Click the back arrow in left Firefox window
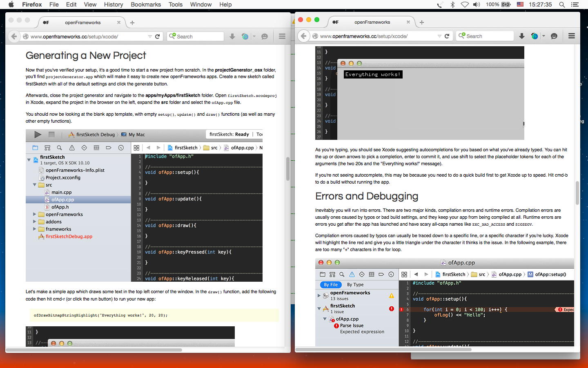Screen dimensions: 588x368 pyautogui.click(x=14, y=36)
